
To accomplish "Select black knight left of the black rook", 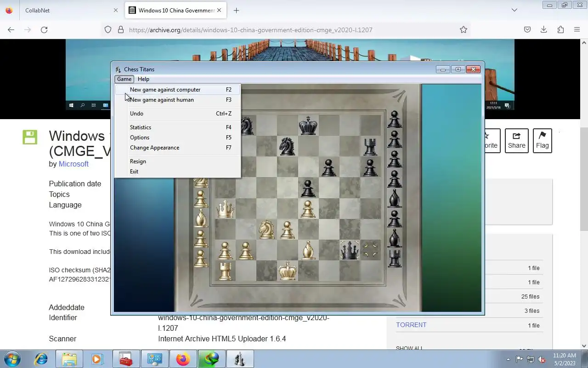I will coord(287,146).
